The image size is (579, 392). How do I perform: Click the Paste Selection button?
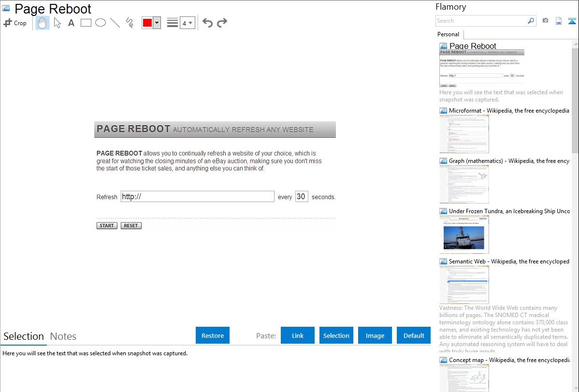click(x=336, y=335)
